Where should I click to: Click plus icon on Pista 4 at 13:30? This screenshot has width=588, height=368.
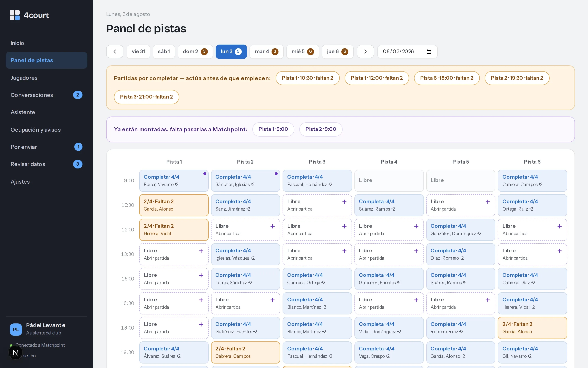click(416, 251)
